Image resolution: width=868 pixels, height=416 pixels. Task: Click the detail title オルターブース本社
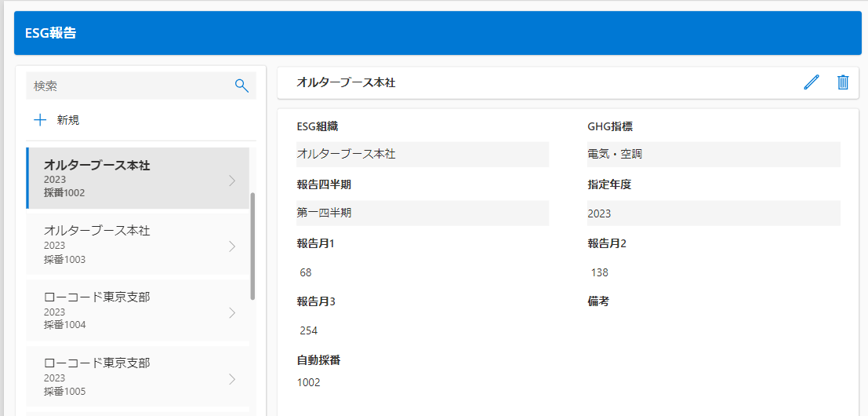346,82
